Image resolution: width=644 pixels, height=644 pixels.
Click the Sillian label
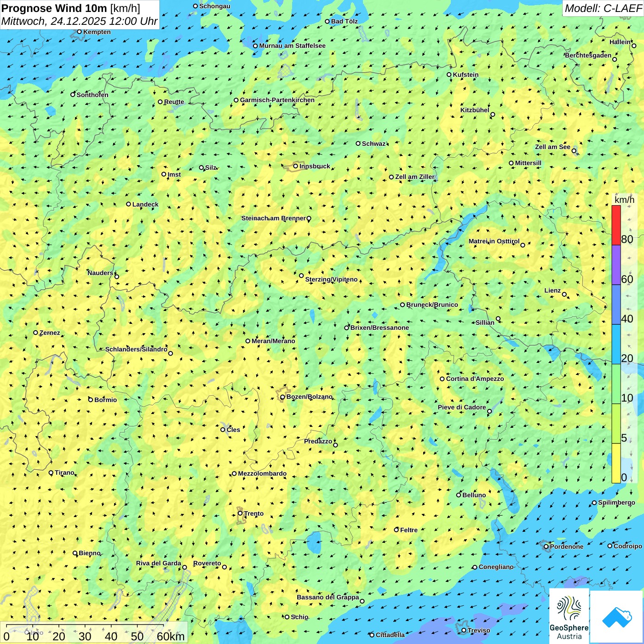485,322
